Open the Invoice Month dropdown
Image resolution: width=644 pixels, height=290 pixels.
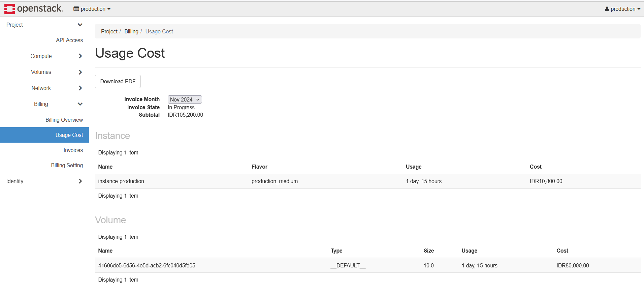pyautogui.click(x=185, y=100)
